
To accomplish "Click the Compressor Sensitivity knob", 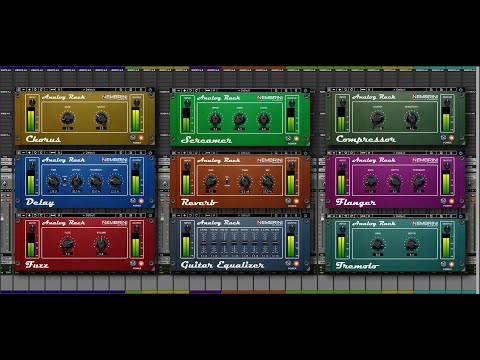I will coord(411,117).
